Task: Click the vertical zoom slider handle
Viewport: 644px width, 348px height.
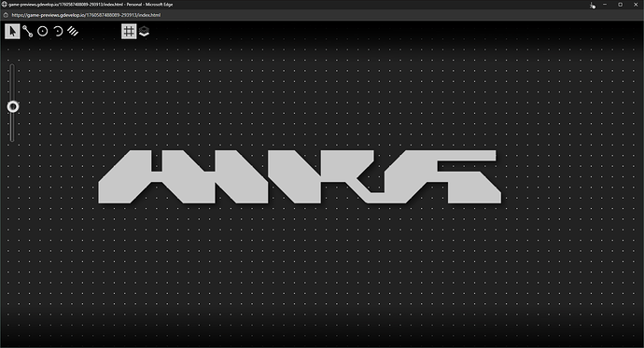Action: coord(13,107)
